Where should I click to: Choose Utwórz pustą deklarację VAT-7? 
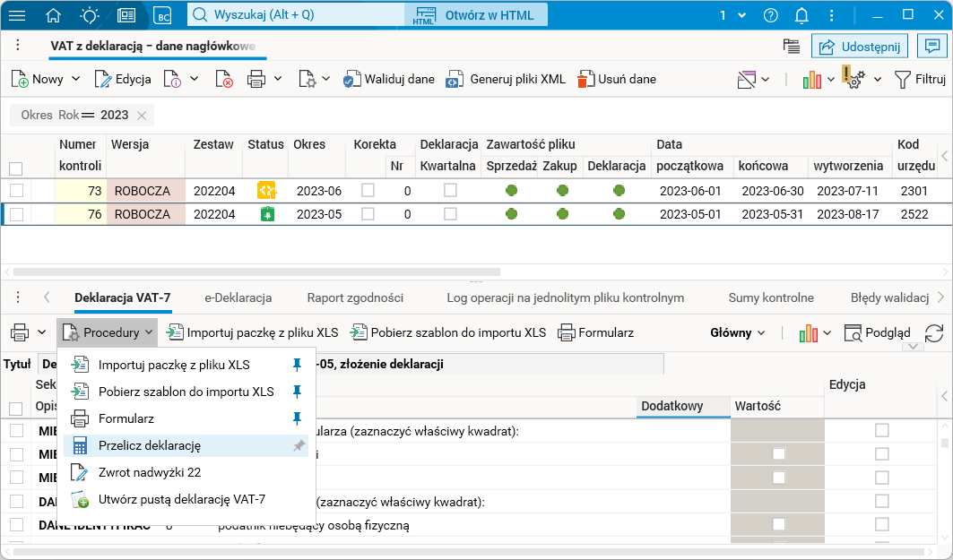(x=186, y=499)
